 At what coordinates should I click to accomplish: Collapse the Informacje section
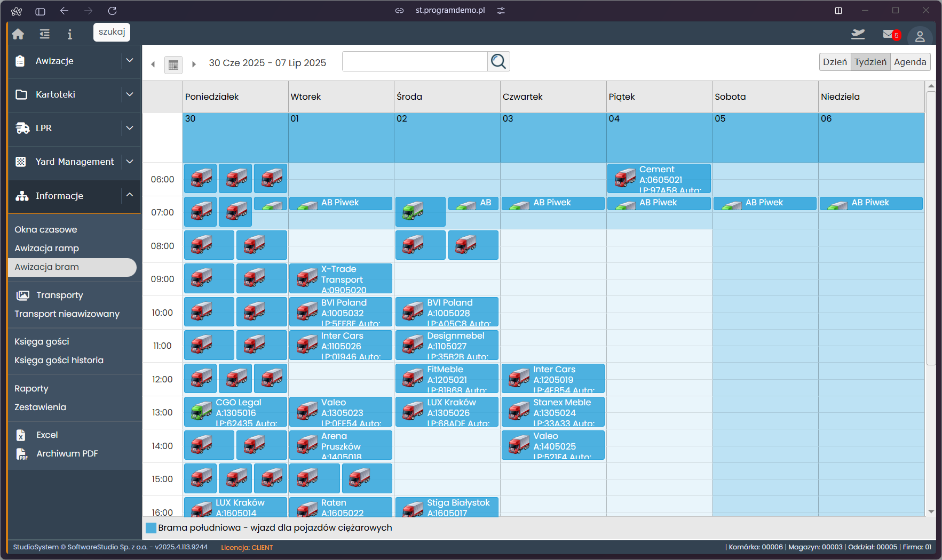(x=129, y=195)
